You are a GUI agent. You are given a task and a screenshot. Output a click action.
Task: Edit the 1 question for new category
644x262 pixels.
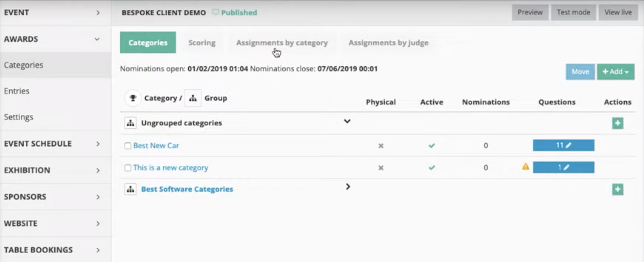point(563,167)
